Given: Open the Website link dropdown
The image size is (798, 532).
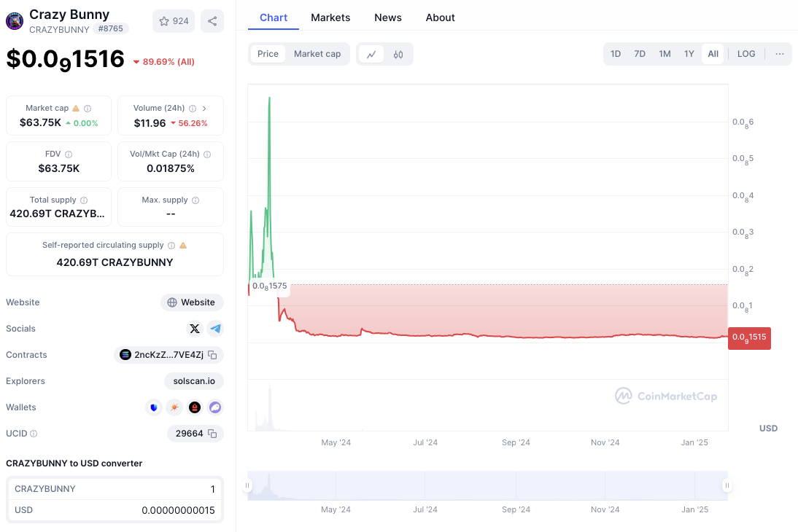Looking at the screenshot, I should click(192, 302).
